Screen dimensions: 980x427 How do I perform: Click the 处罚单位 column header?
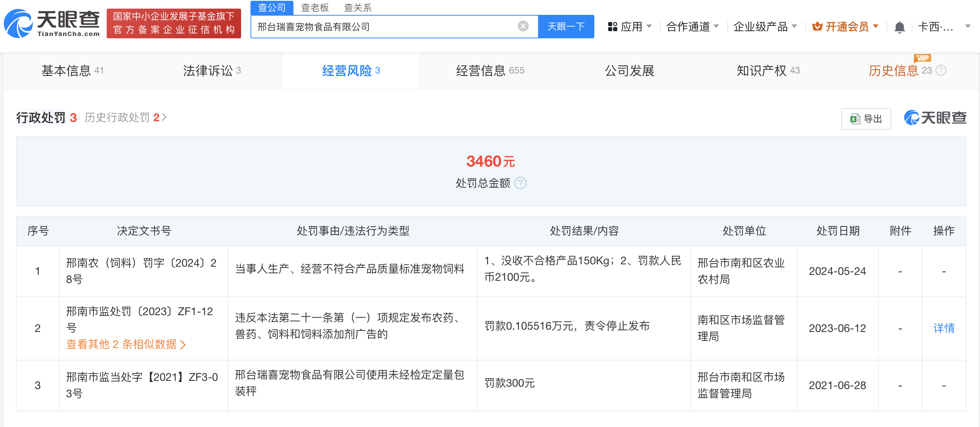pyautogui.click(x=744, y=231)
